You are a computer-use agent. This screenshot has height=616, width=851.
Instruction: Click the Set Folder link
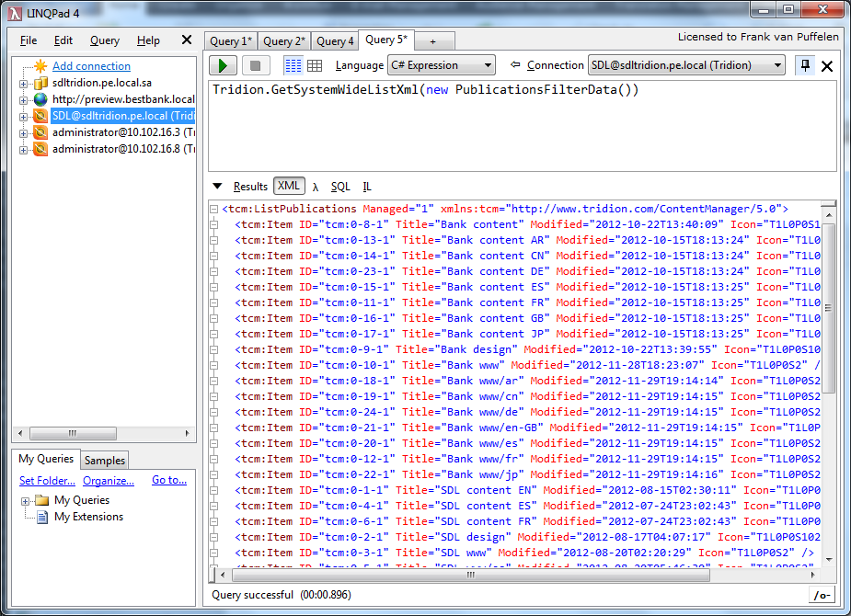(x=47, y=481)
